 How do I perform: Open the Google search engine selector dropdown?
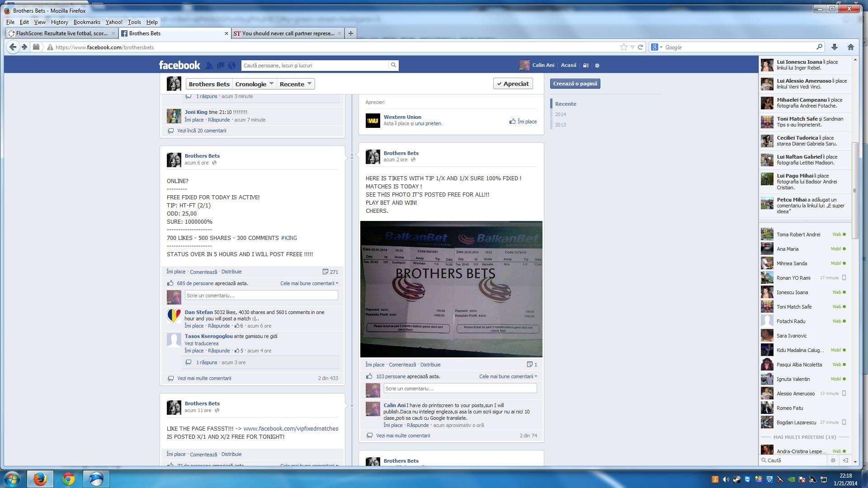click(656, 47)
